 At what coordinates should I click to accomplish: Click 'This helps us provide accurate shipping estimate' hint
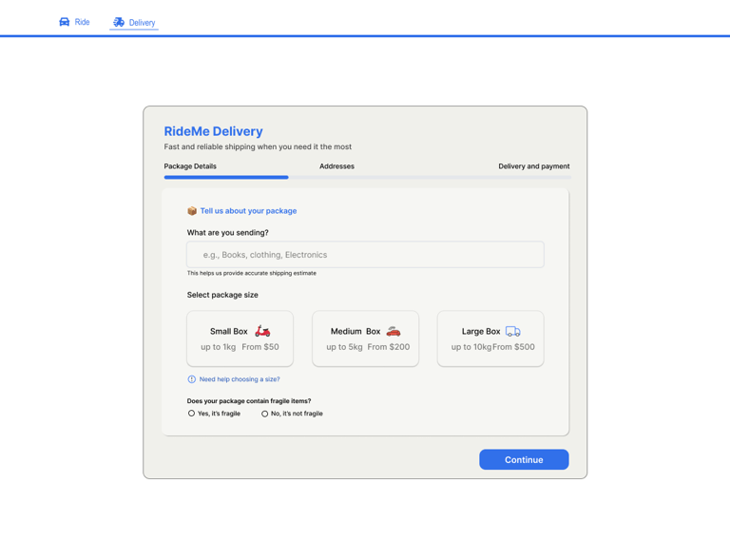tap(251, 273)
